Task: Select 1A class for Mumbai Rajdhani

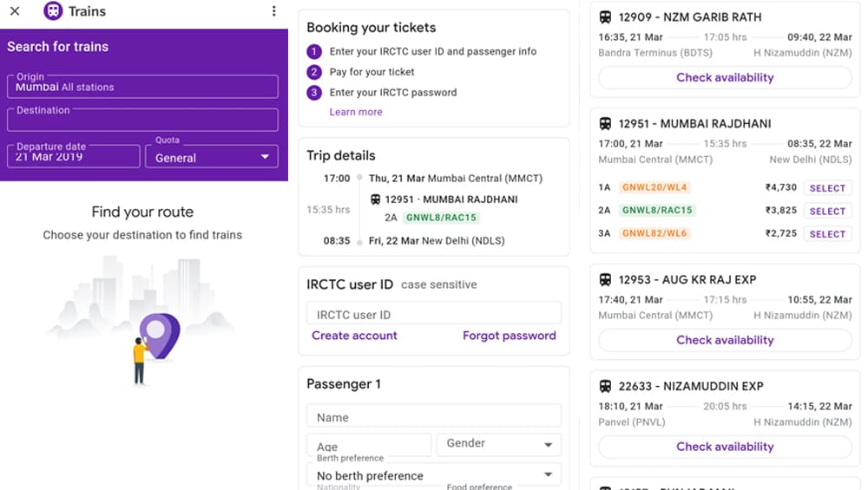Action: [827, 188]
